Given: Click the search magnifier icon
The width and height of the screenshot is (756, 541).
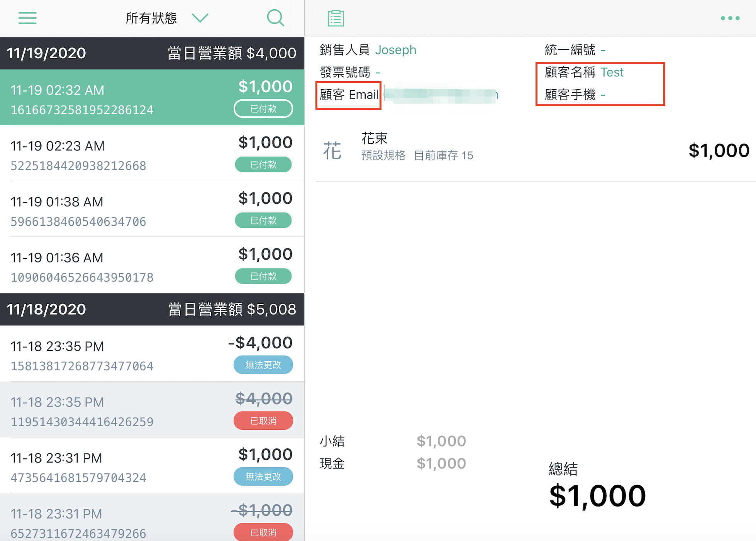Looking at the screenshot, I should [276, 18].
